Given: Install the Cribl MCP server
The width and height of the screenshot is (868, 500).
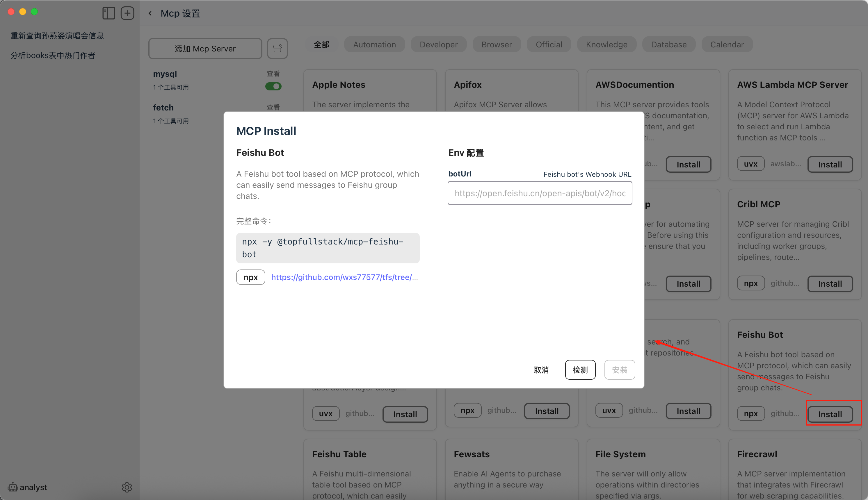Looking at the screenshot, I should coord(830,284).
